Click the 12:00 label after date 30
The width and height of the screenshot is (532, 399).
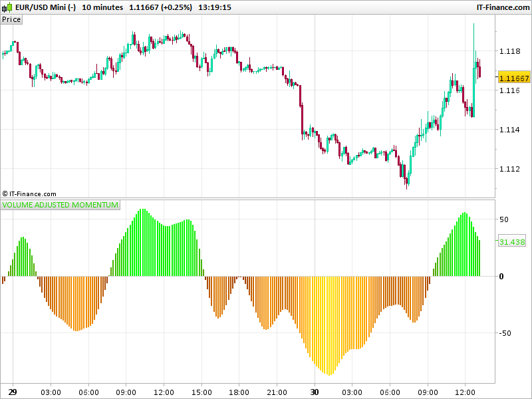tap(465, 392)
